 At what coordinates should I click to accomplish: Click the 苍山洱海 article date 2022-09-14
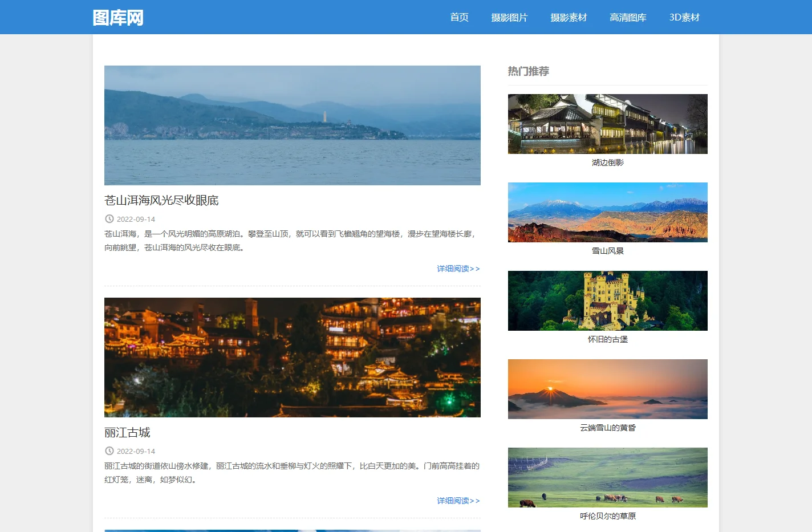click(136, 219)
